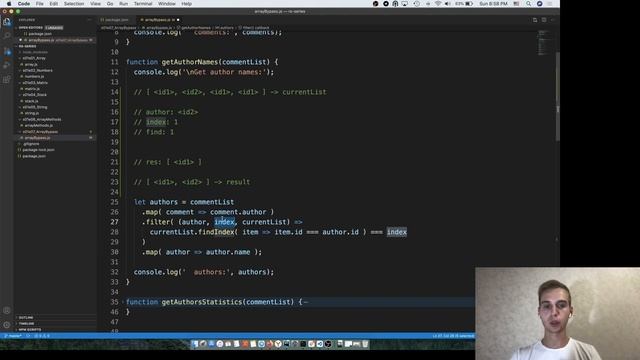Open arrayMethods.js in the file tree
Viewport: 640px width, 360px height.
(38, 125)
